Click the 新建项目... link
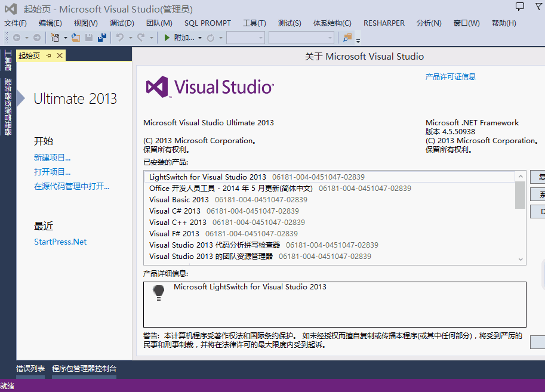 click(x=53, y=158)
